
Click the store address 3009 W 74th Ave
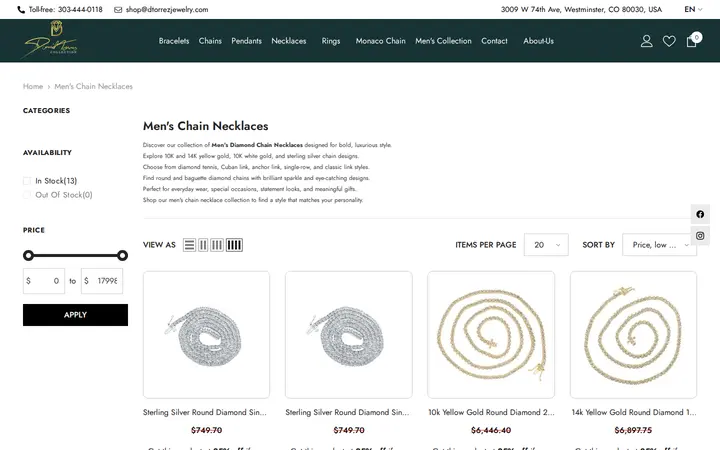[581, 9]
